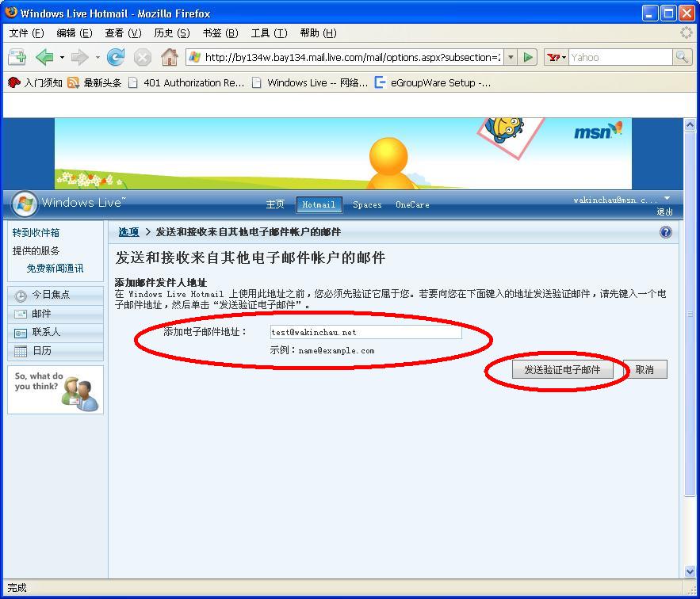Open the 查看 (V) menu
Image resolution: width=700 pixels, height=599 pixels.
click(x=123, y=33)
